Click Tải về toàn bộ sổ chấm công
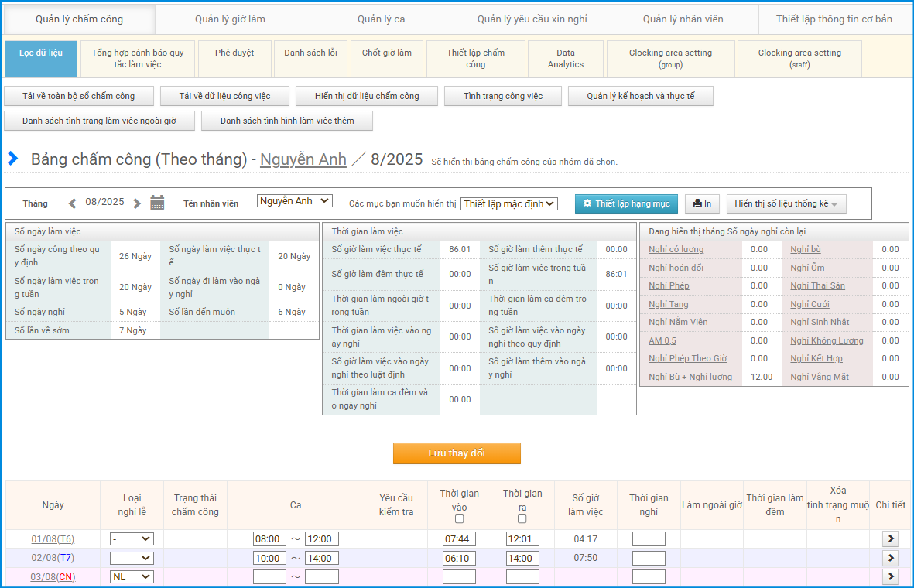The width and height of the screenshot is (914, 588). click(78, 96)
